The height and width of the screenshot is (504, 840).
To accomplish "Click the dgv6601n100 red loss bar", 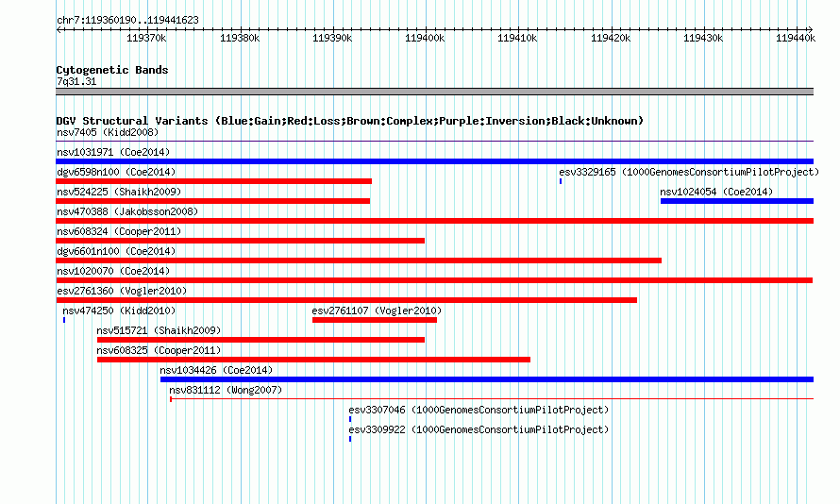I will (x=359, y=260).
